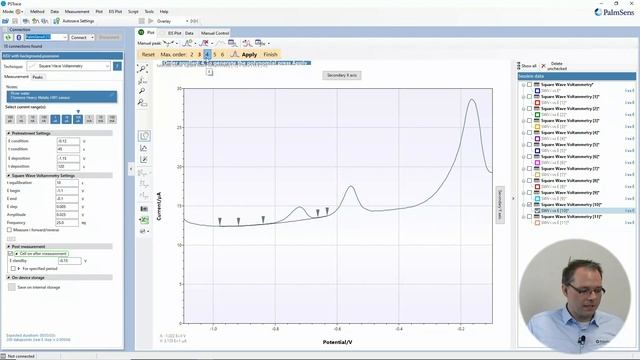
Task: Click the axis scale graph icon below
Action: 144,160
